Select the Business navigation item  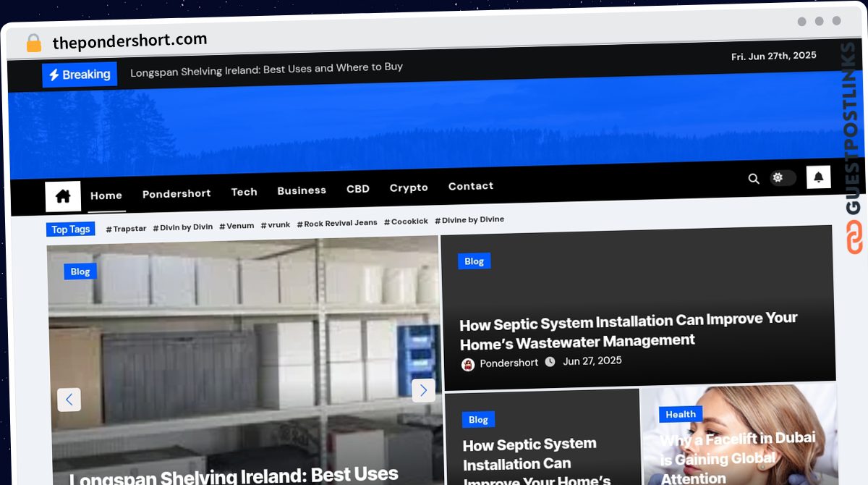click(x=302, y=190)
